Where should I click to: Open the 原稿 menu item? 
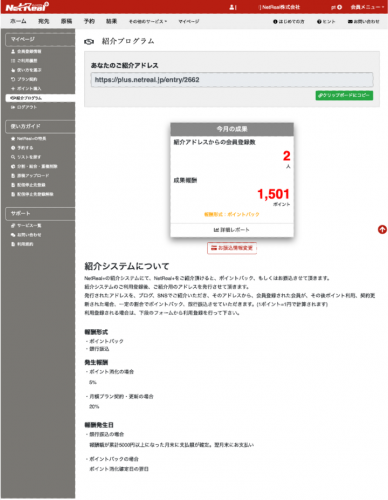click(66, 21)
